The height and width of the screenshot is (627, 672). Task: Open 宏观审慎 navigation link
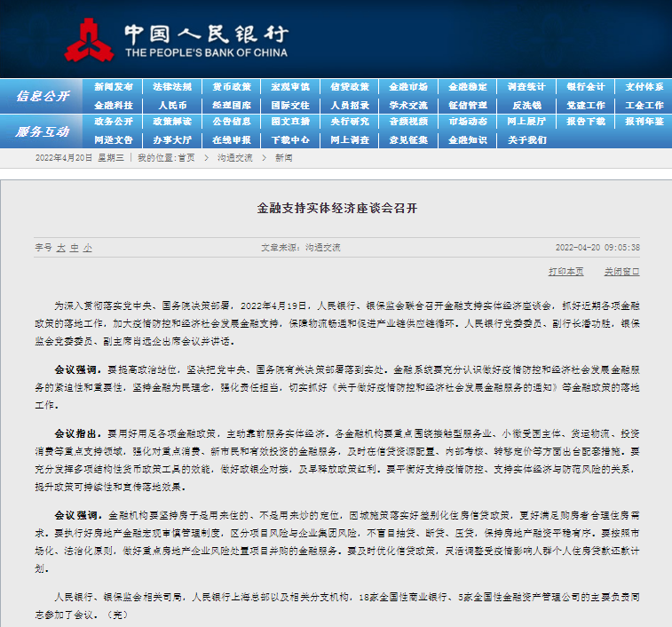click(x=290, y=87)
